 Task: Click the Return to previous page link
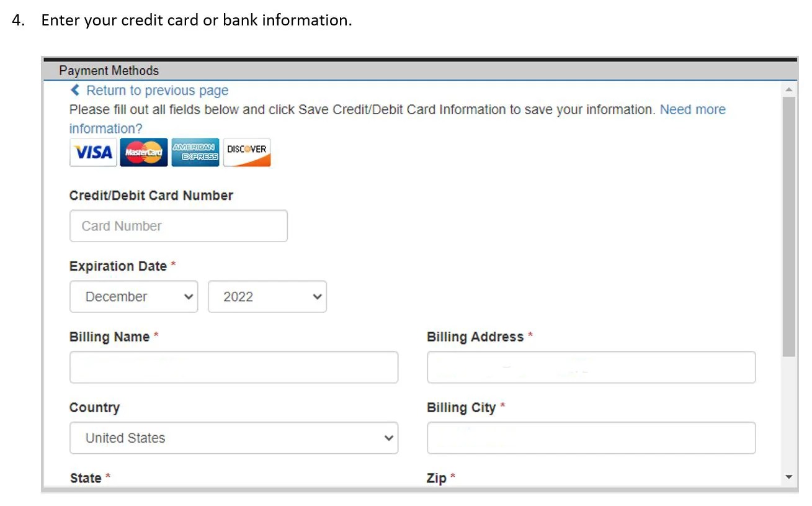click(157, 90)
